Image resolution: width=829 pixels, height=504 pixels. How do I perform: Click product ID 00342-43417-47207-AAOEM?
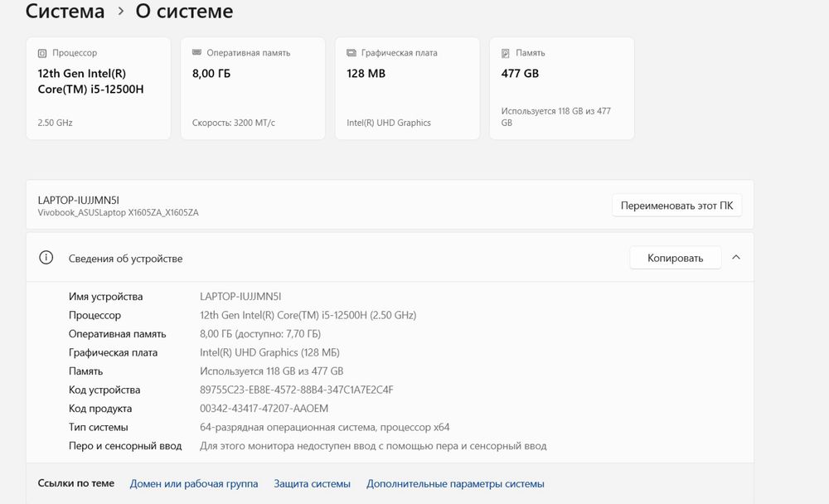click(264, 409)
